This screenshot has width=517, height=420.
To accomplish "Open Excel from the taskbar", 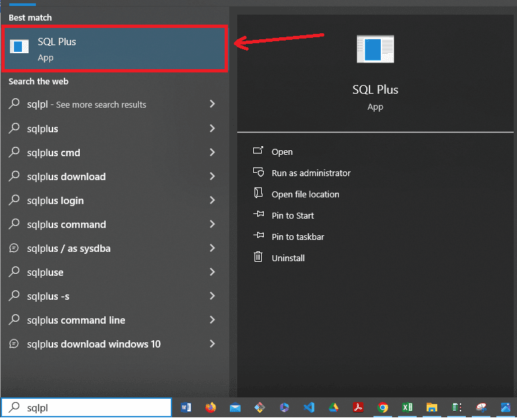I will tap(407, 407).
